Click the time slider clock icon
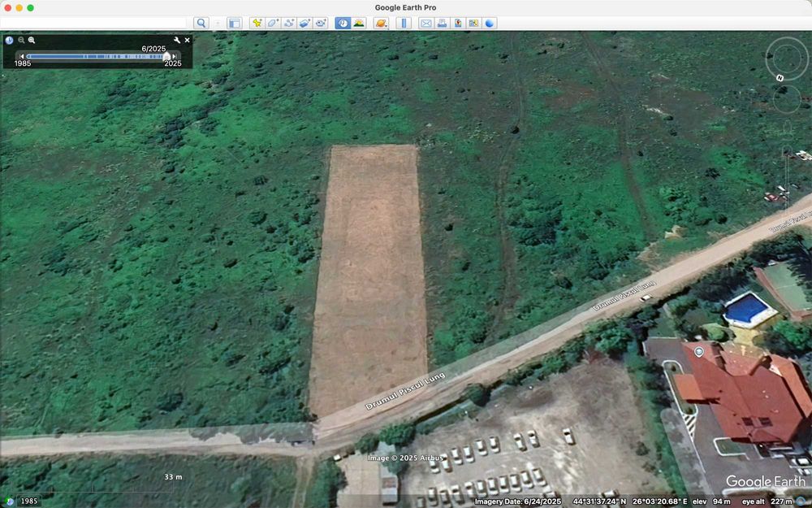 (x=9, y=40)
